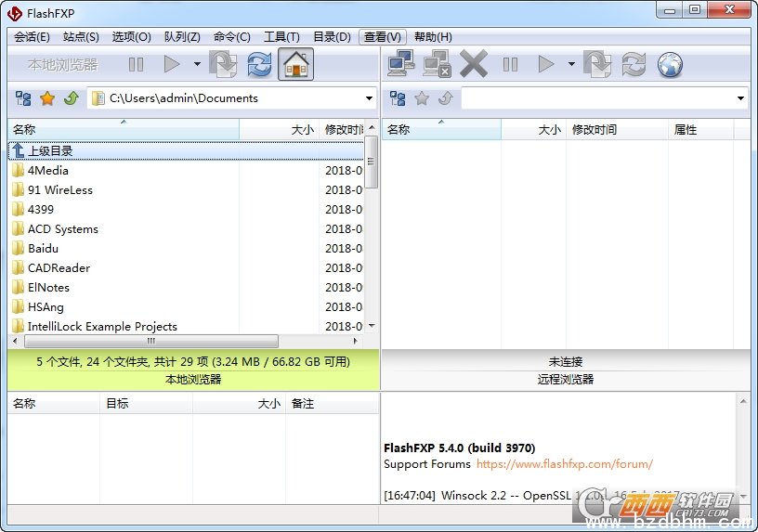Open the local transfer play dropdown arrow
Image resolution: width=758 pixels, height=532 pixels.
pyautogui.click(x=197, y=64)
